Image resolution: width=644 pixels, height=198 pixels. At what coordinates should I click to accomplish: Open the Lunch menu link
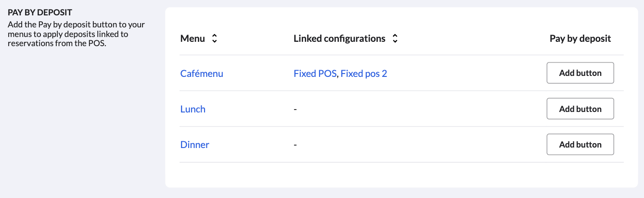pyautogui.click(x=193, y=109)
